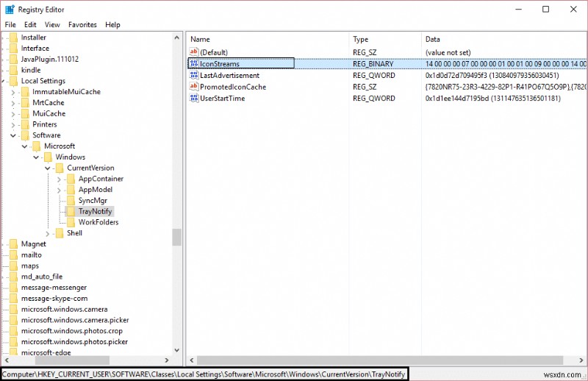
Task: Open the Help menu
Action: [112, 25]
